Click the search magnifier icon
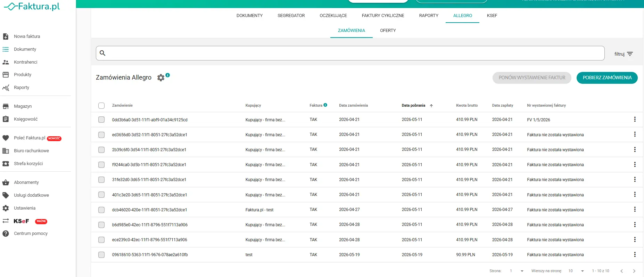Screen dimensions: 644x277 pyautogui.click(x=102, y=53)
